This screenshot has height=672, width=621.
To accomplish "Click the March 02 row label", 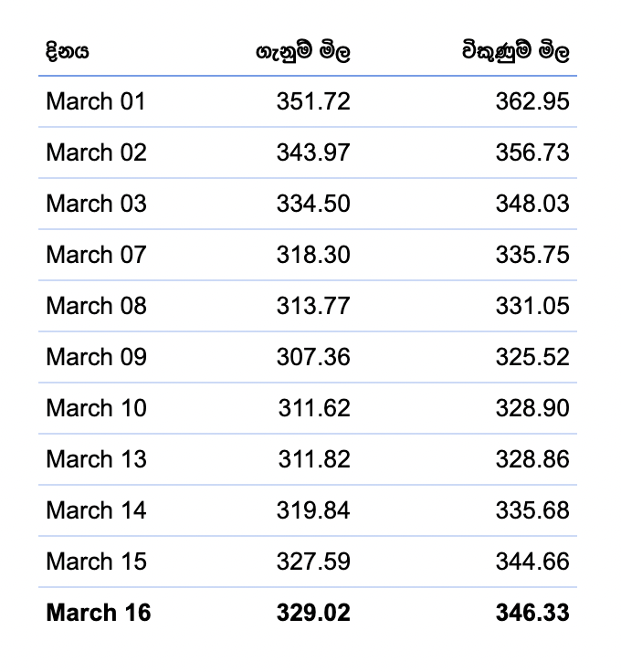I will [96, 152].
